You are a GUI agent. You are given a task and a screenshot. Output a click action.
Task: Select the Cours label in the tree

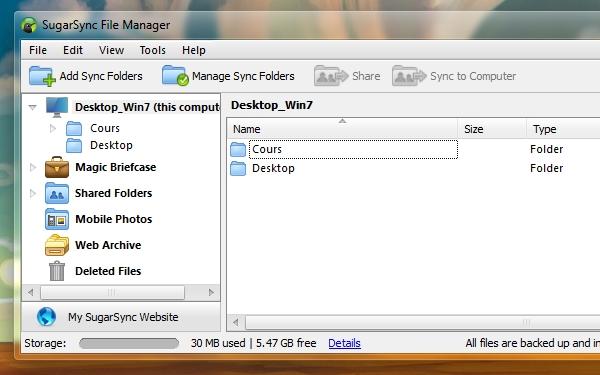(105, 128)
